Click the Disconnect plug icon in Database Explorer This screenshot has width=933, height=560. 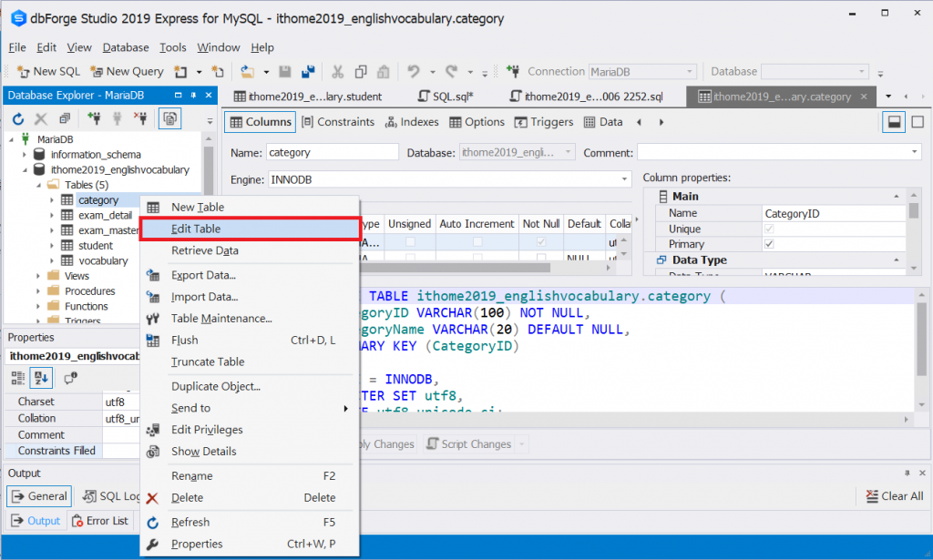click(x=139, y=118)
